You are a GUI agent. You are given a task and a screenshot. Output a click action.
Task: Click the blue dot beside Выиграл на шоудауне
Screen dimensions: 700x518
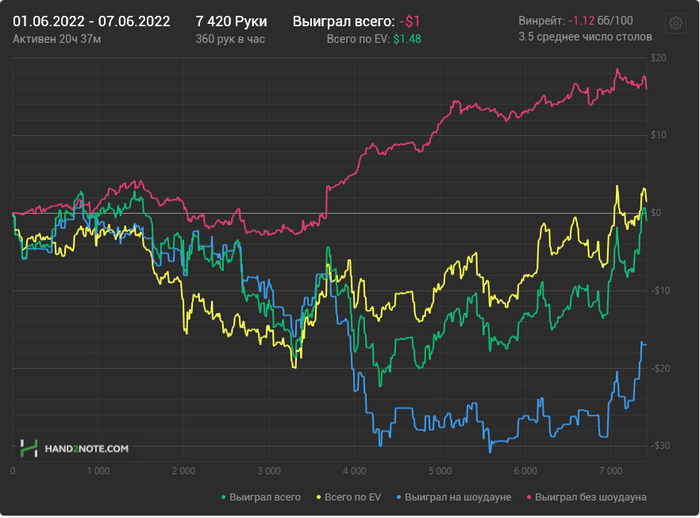tap(399, 497)
